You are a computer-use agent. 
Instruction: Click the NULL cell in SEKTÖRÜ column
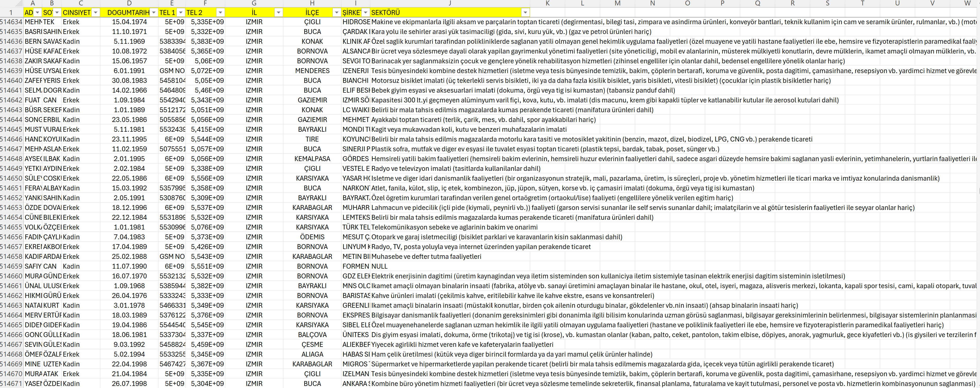(379, 266)
